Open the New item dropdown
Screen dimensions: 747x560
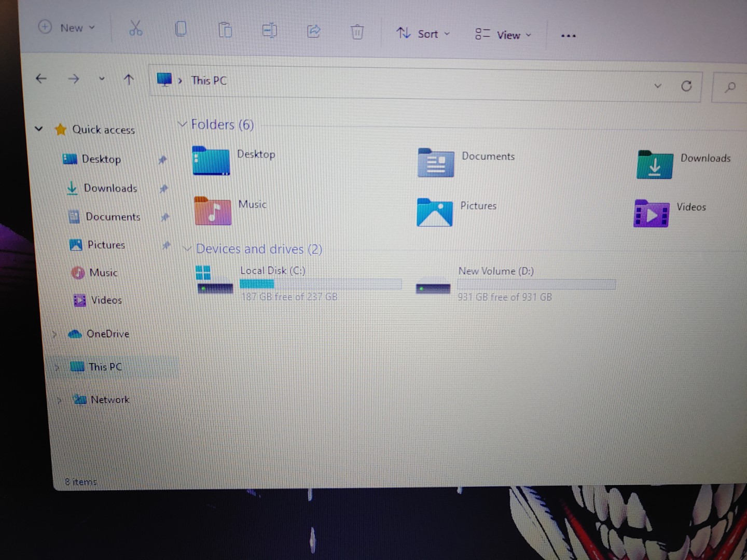(x=67, y=27)
